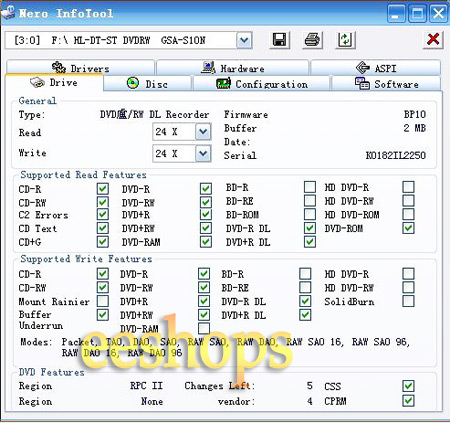This screenshot has width=450, height=423.
Task: Click Supported Write Features heading
Action: pyautogui.click(x=86, y=259)
